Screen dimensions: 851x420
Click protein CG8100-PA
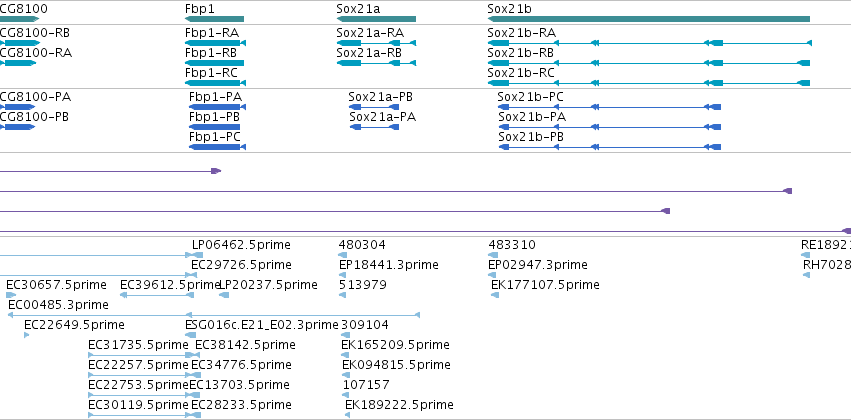click(x=17, y=107)
